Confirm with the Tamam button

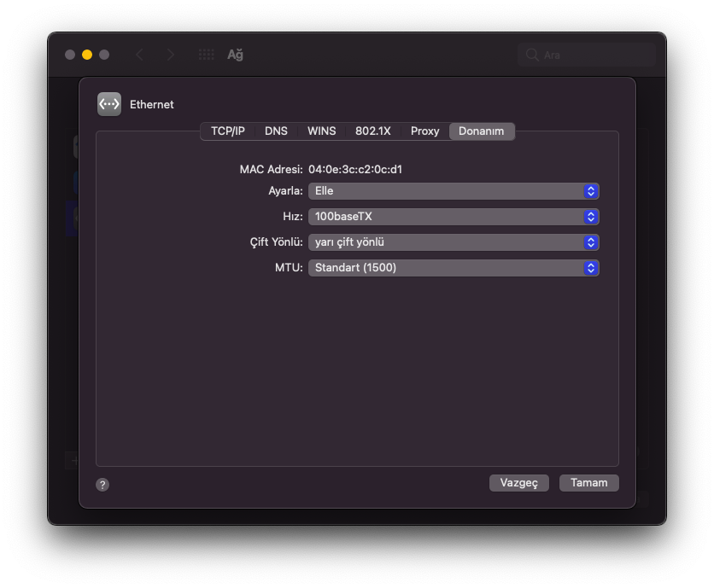[588, 483]
